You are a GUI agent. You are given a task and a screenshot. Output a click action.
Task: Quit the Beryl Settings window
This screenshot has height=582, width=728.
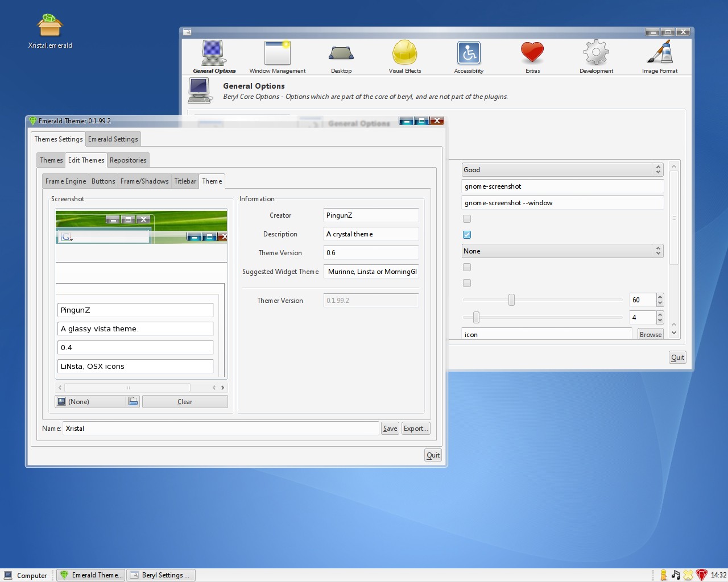click(677, 357)
